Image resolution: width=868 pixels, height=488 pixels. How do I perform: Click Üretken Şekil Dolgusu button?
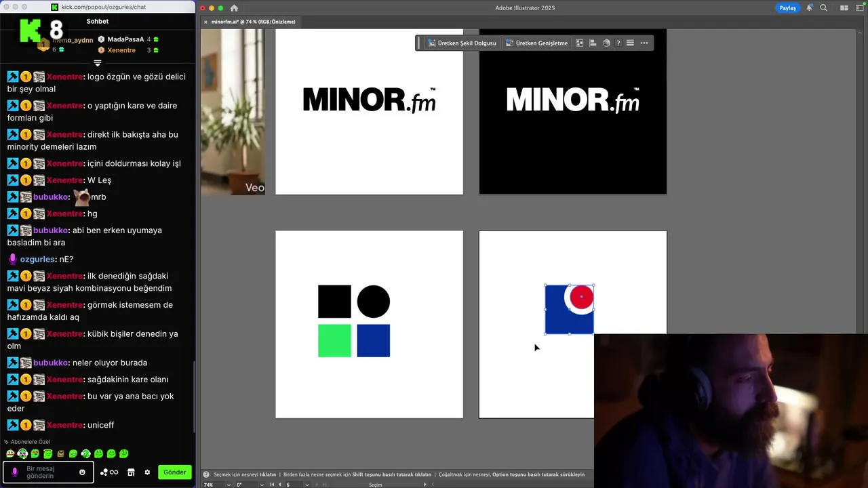tap(462, 43)
